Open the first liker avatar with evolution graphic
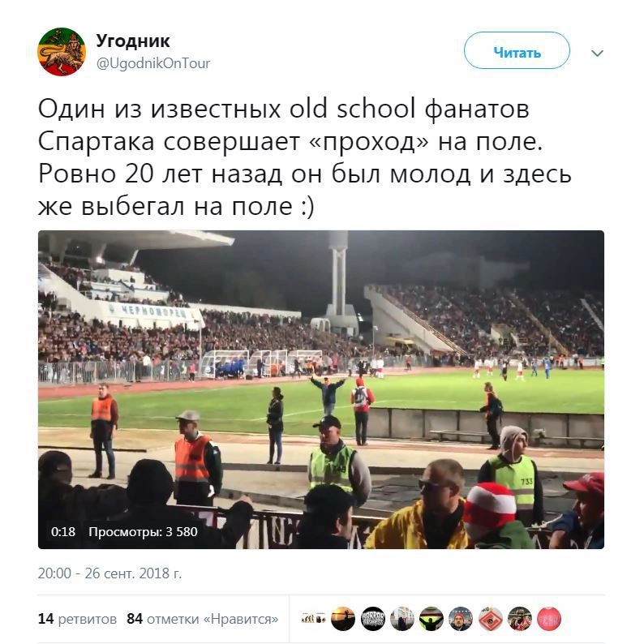Screen dimensions: 644x644 pyautogui.click(x=314, y=619)
